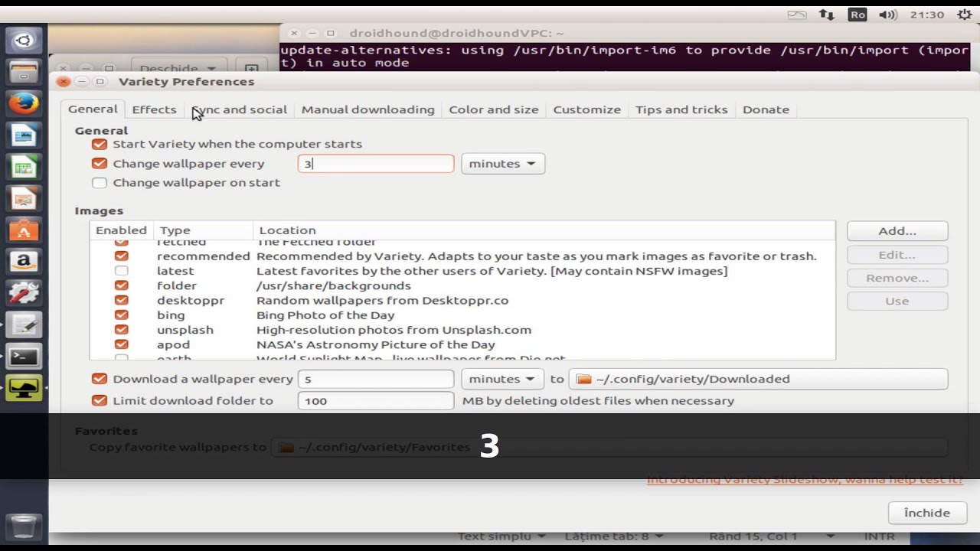The image size is (980, 551).
Task: Sort sources by the Type column header
Action: 204,230
